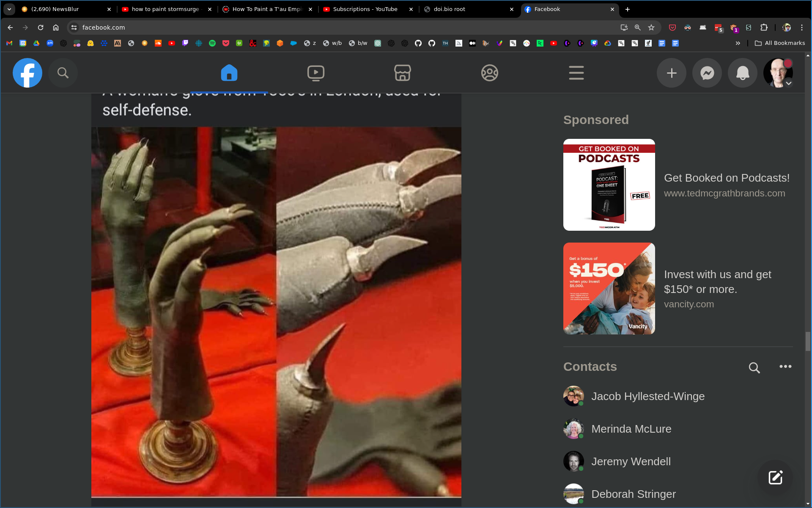The image size is (812, 508).
Task: Search contacts with magnifier icon
Action: (x=754, y=367)
